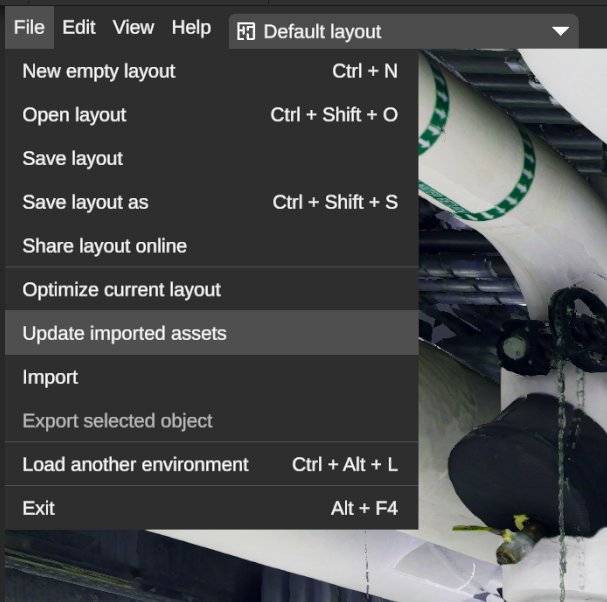Click the Save layout entry
The height and width of the screenshot is (602, 607).
tap(73, 158)
